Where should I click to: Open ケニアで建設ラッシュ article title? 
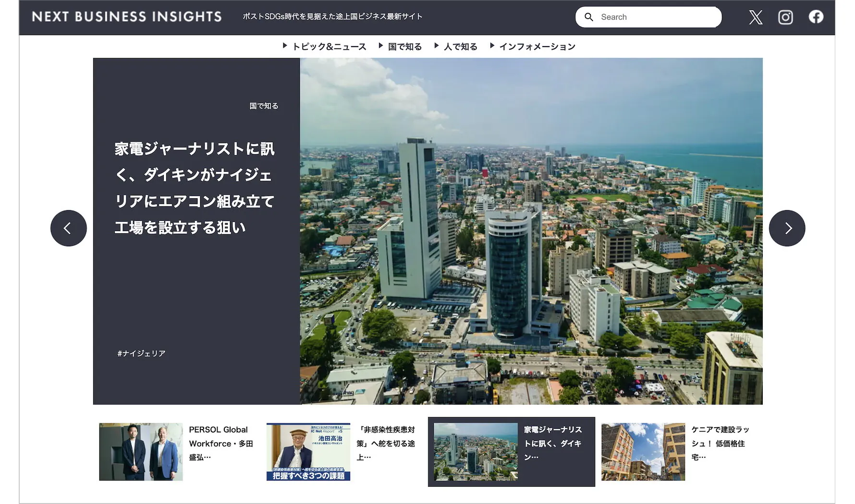coord(720,444)
